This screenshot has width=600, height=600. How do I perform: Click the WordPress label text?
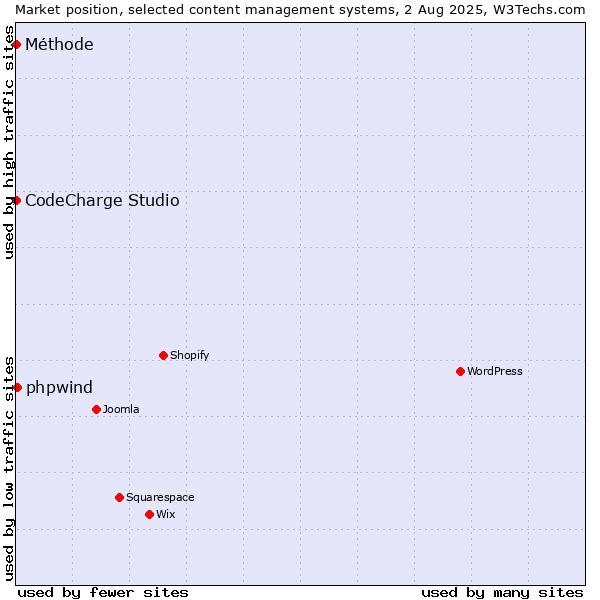click(494, 371)
